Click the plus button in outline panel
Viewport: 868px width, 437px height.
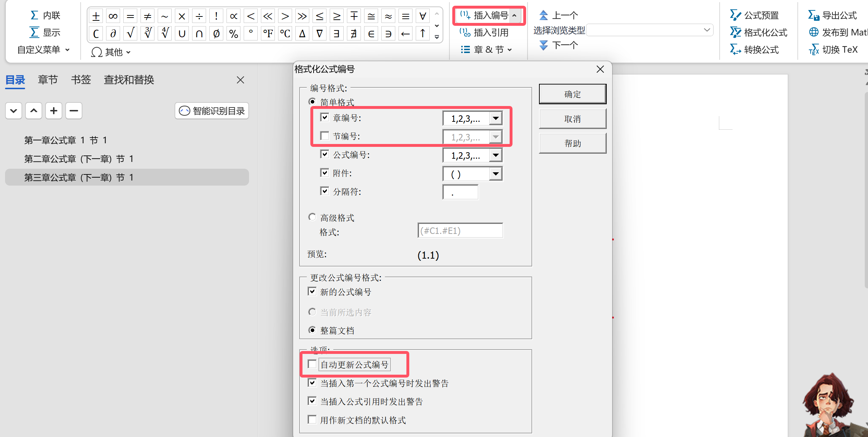[x=54, y=111]
